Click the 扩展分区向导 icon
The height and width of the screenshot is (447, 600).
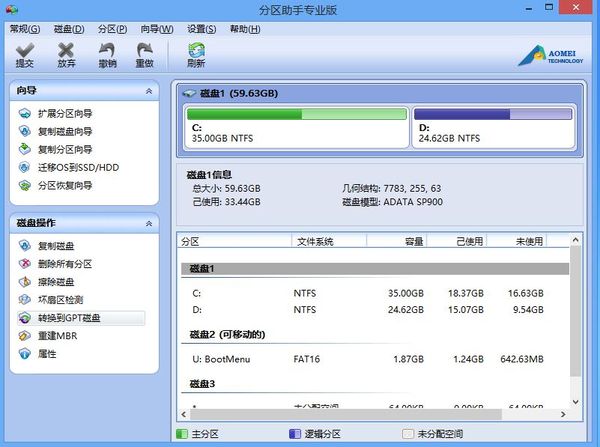tap(24, 113)
